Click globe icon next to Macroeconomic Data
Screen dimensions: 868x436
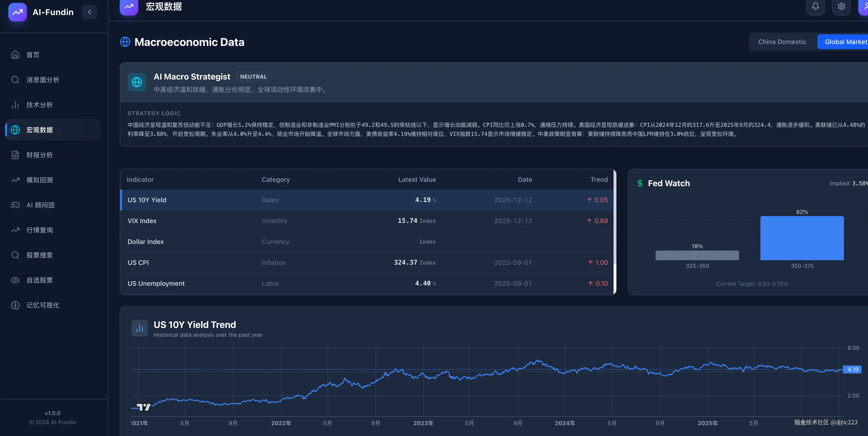pos(125,42)
